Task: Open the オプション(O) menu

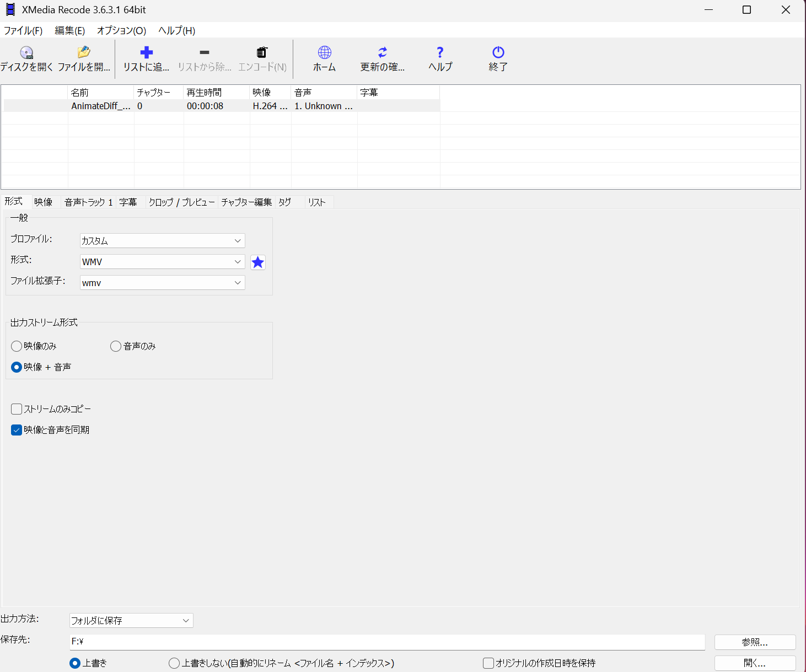Action: [x=121, y=31]
